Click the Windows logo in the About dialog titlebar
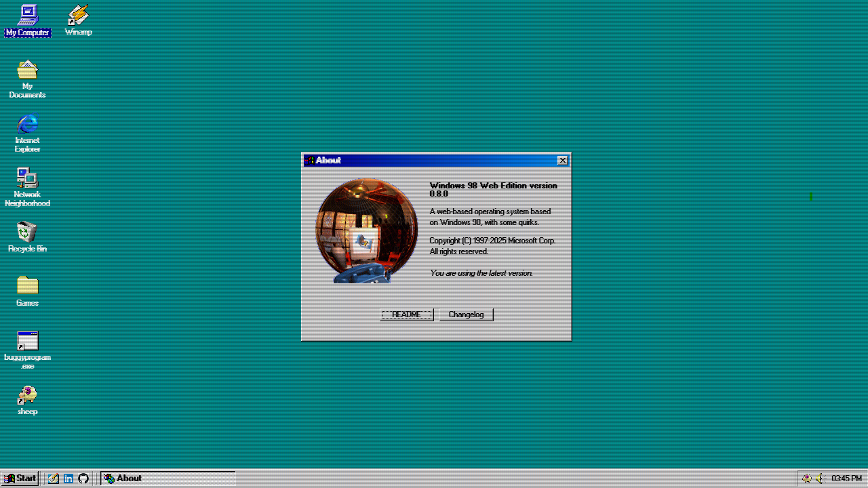 [309, 160]
